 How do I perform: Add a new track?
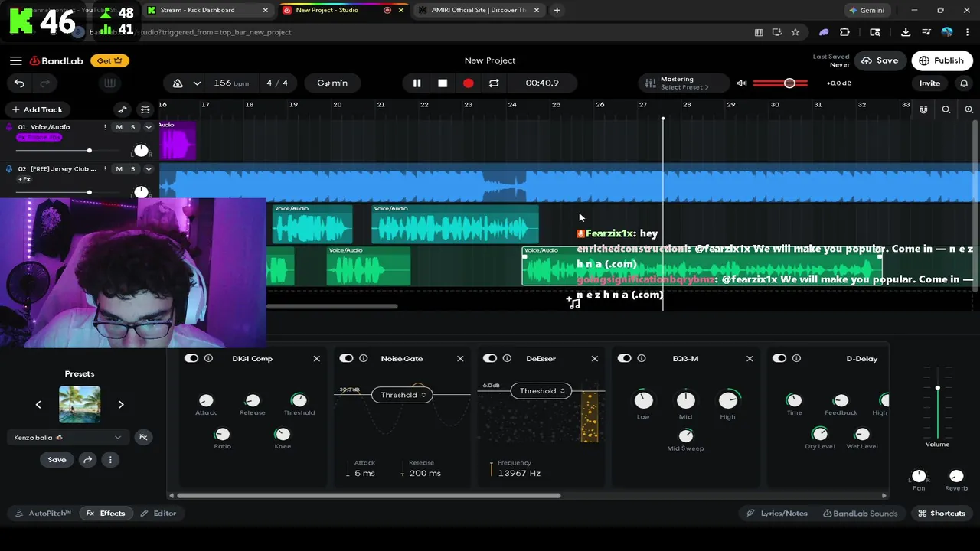(x=38, y=109)
